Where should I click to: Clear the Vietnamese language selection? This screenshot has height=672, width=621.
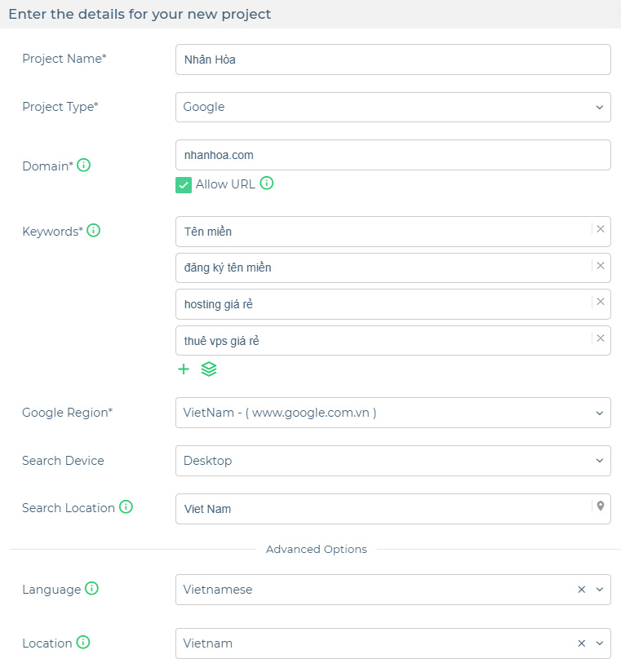pyautogui.click(x=582, y=590)
